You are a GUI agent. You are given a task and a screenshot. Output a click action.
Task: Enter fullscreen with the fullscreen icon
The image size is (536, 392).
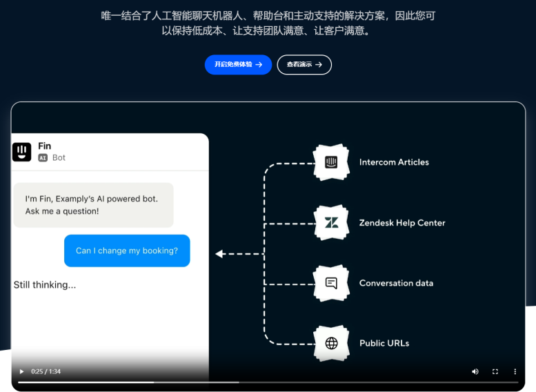tap(495, 371)
